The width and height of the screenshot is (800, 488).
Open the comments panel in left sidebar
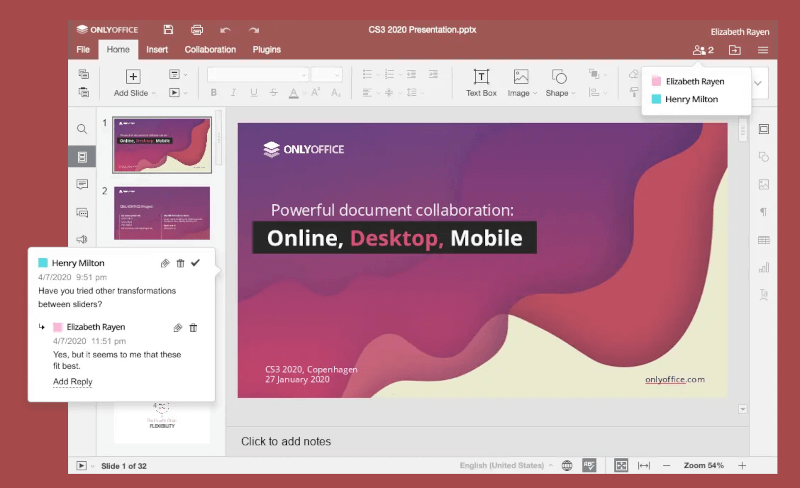pyautogui.click(x=82, y=185)
